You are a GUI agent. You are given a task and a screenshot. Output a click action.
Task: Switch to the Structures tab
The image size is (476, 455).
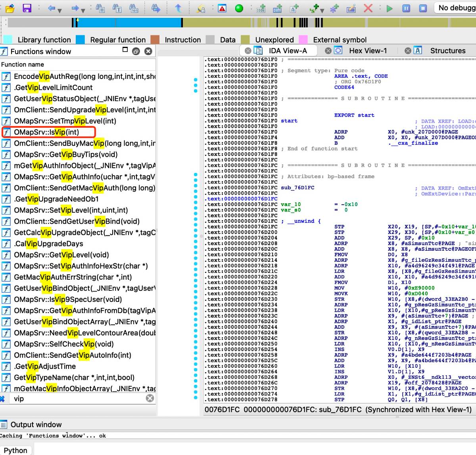pos(447,50)
